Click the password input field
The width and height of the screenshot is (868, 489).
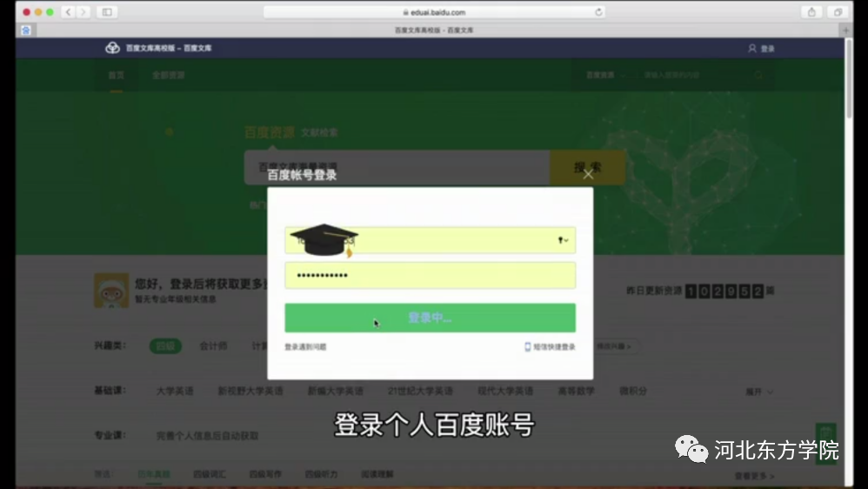(431, 275)
